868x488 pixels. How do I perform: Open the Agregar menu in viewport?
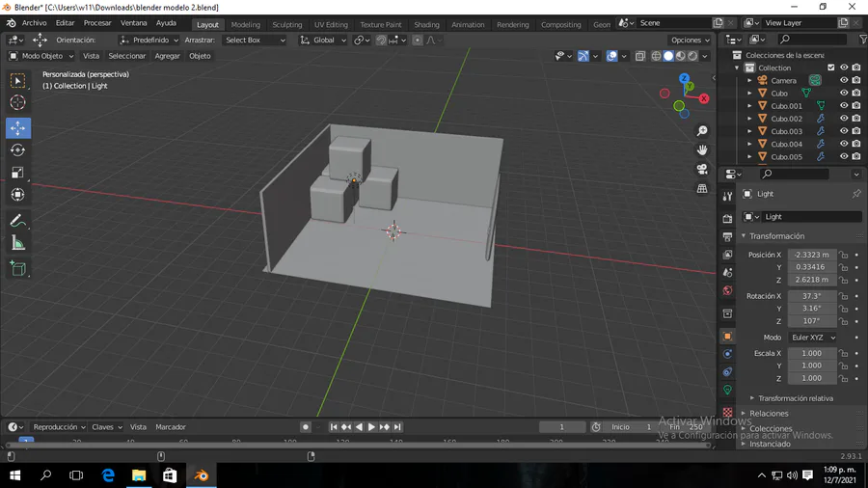click(167, 56)
